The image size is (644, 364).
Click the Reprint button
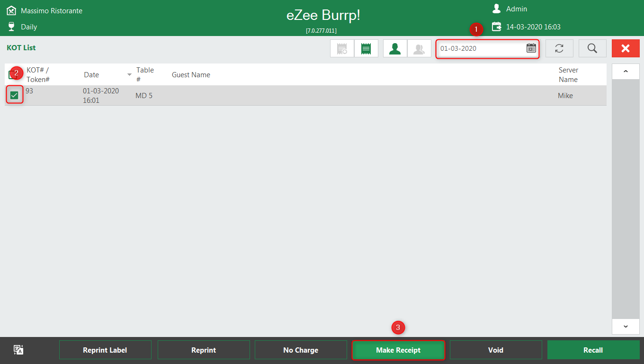point(204,350)
